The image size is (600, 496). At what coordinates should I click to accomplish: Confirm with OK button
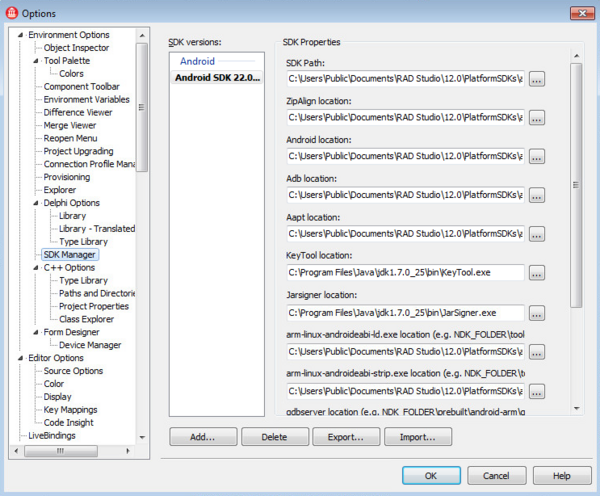pos(431,476)
